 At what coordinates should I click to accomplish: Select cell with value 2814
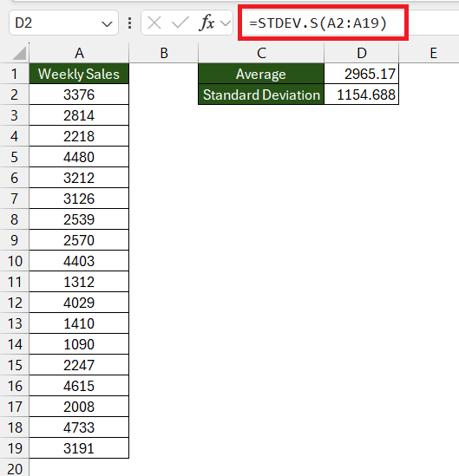[79, 115]
